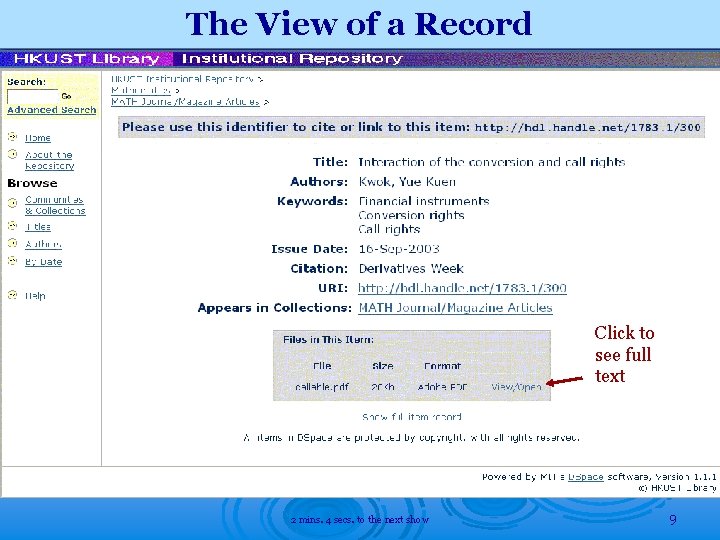Open the URI handle link
The height and width of the screenshot is (540, 720).
462,288
